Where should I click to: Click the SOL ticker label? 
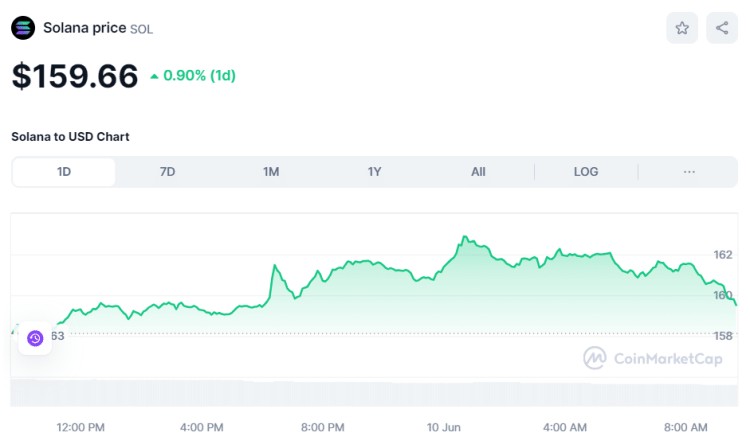[x=142, y=29]
